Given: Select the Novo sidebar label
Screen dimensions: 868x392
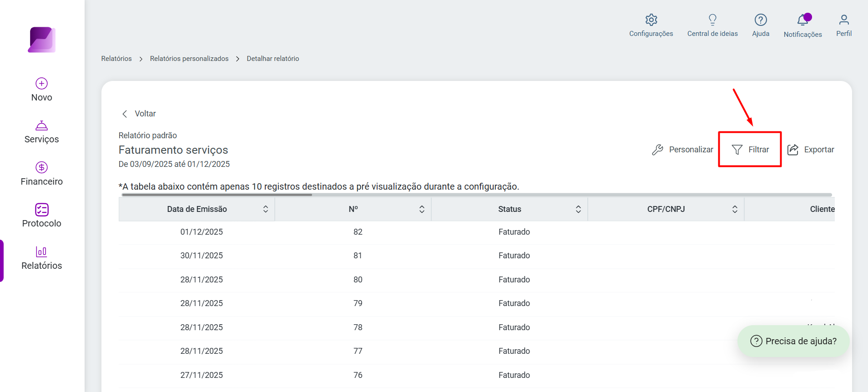Looking at the screenshot, I should (x=42, y=97).
